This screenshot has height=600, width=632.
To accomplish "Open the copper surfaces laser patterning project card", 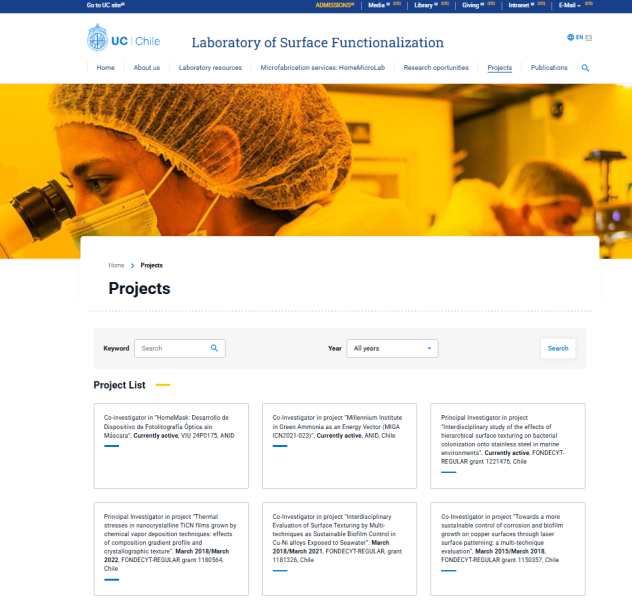I will coord(507,548).
